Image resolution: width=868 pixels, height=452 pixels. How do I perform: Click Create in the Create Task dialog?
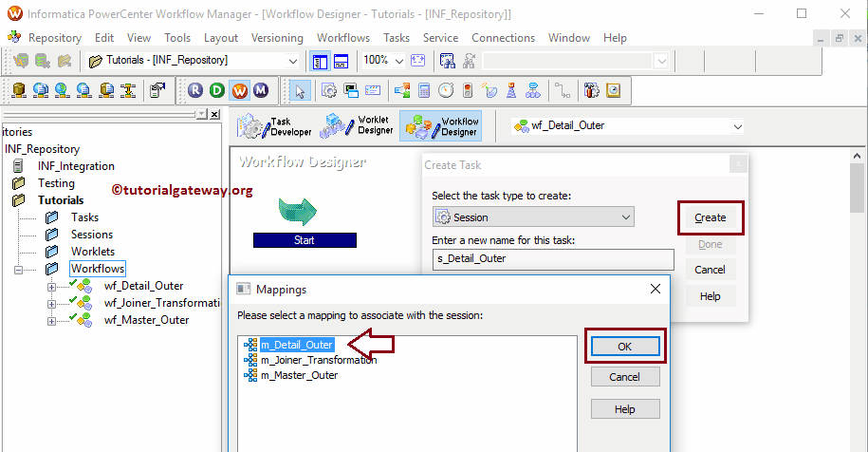[711, 217]
